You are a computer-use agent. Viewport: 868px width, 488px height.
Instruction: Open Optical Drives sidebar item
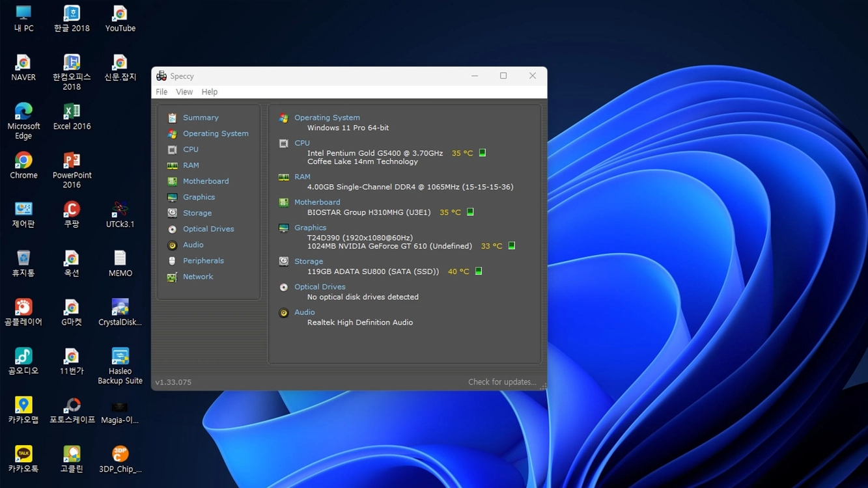coord(208,229)
